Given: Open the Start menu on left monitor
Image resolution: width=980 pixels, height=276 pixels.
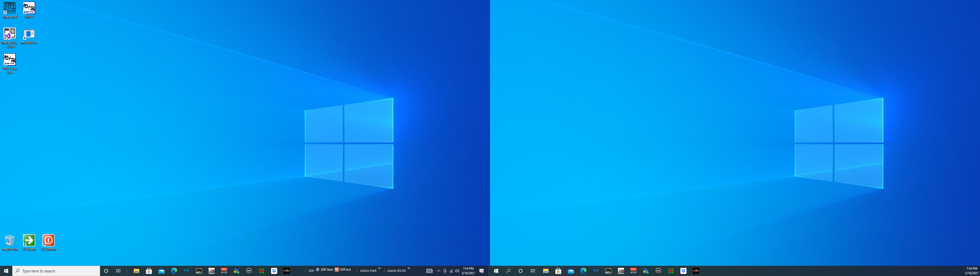Looking at the screenshot, I should 6,271.
